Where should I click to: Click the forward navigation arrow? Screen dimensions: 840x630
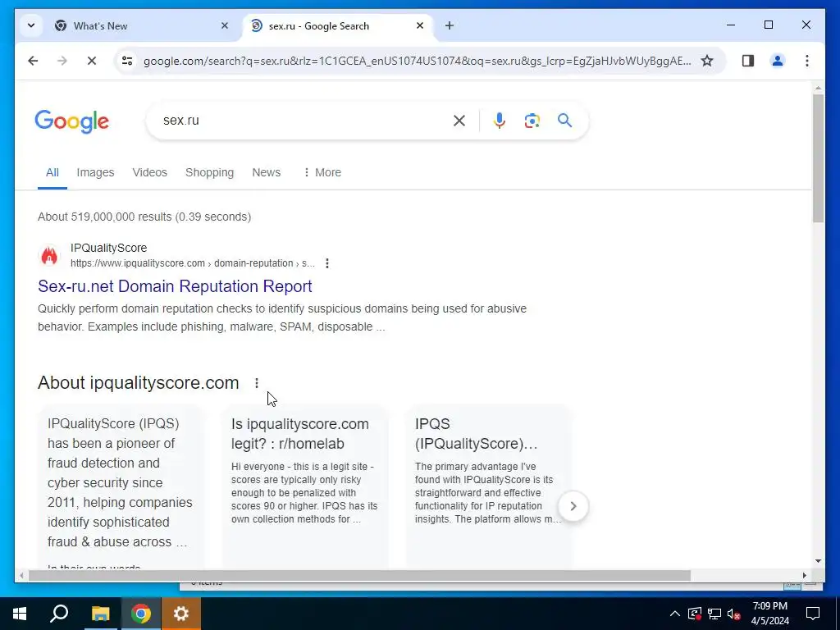(x=62, y=61)
